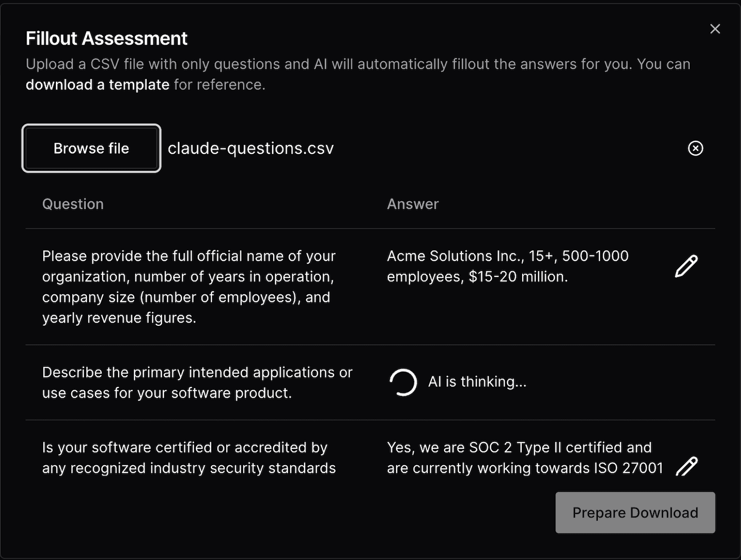Click the "AI is thinking..." status text
This screenshot has height=560, width=741.
click(x=477, y=382)
